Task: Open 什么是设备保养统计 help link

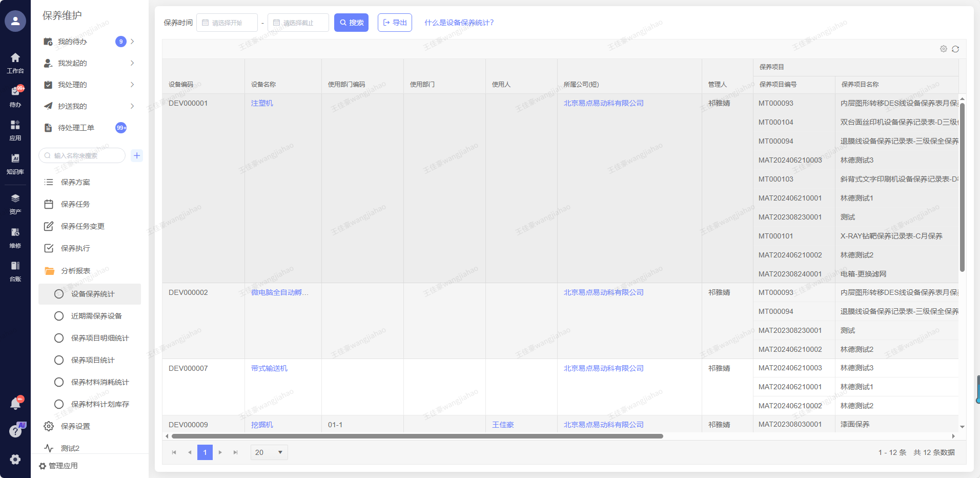Action: [x=459, y=23]
